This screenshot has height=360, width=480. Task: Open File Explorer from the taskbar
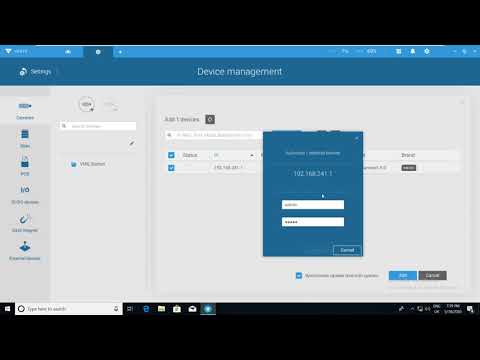click(x=161, y=309)
